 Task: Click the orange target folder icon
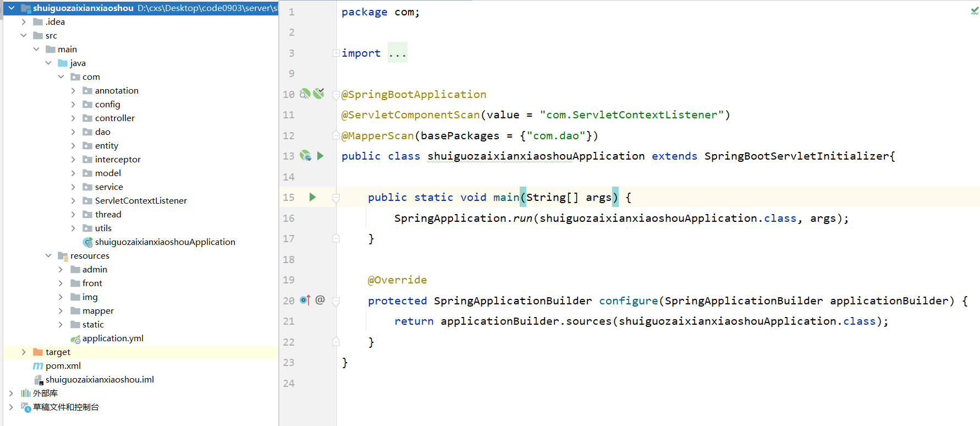[38, 352]
